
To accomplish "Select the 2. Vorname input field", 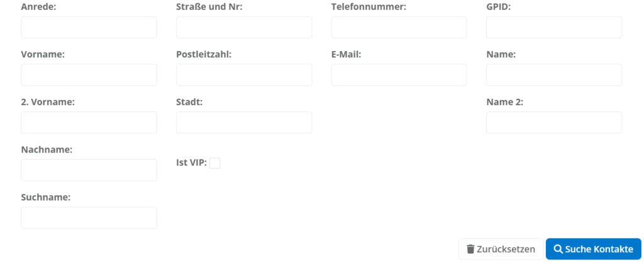I will pos(89,123).
